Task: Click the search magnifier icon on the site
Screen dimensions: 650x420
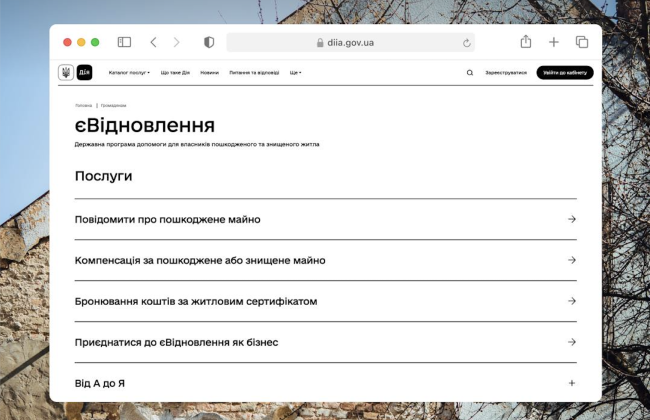Action: point(470,73)
